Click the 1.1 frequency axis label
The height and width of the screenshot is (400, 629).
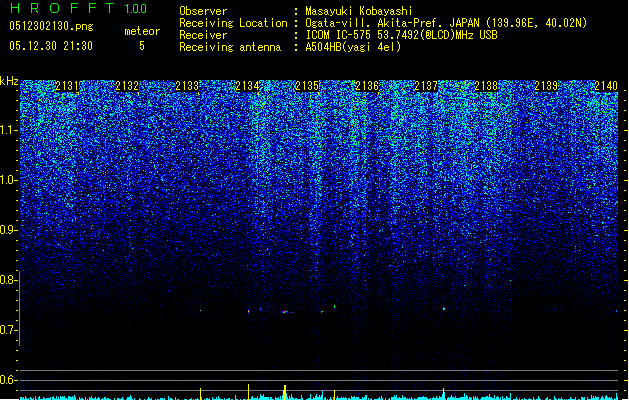(x=8, y=130)
